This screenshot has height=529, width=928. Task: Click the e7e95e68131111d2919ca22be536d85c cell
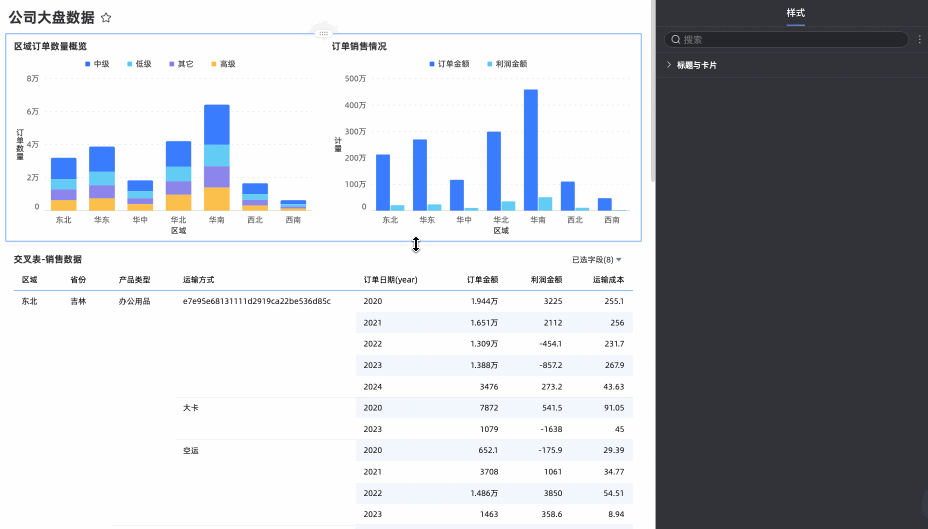click(x=257, y=301)
